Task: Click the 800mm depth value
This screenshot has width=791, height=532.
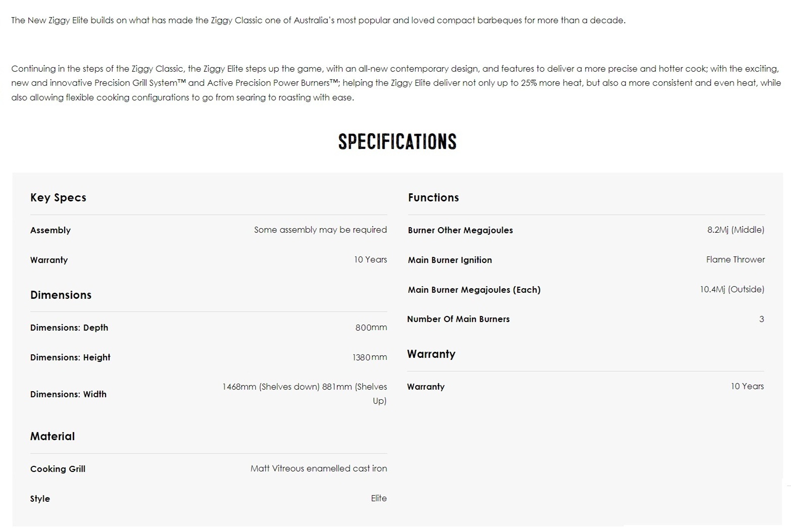Action: point(371,328)
